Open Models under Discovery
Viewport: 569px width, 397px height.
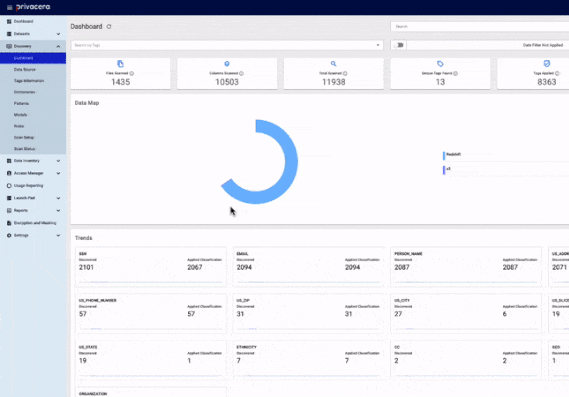pos(33,115)
